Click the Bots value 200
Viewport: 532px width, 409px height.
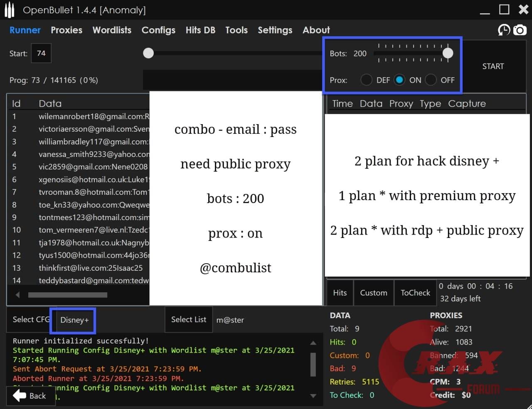point(360,54)
